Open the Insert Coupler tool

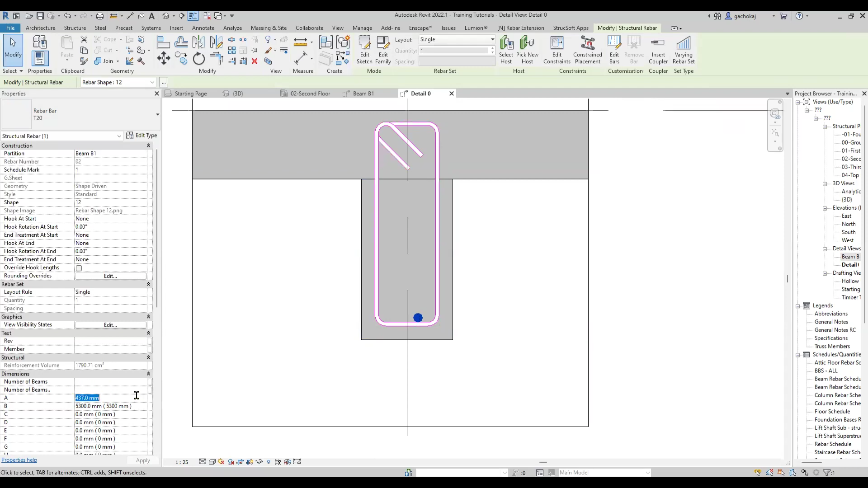point(658,50)
